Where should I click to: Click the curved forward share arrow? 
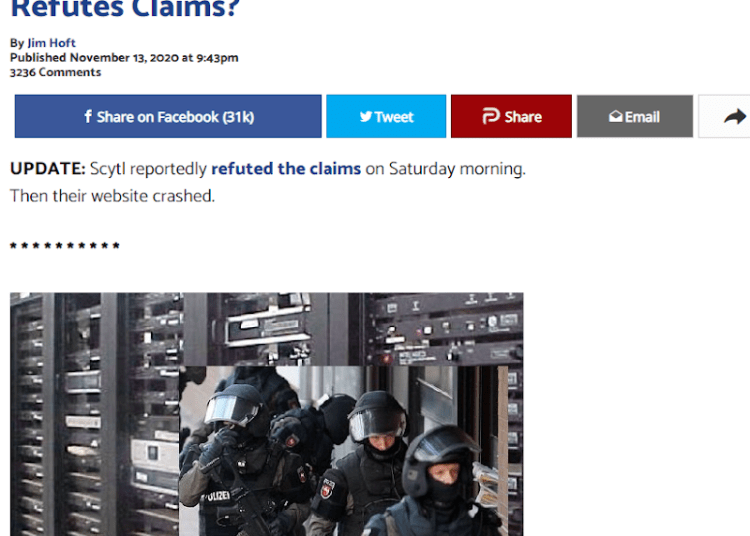click(735, 117)
